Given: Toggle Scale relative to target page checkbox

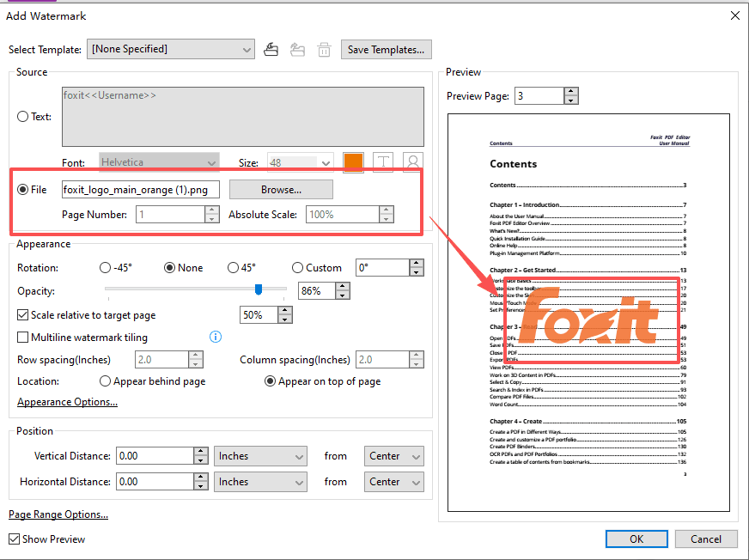Looking at the screenshot, I should pos(22,315).
